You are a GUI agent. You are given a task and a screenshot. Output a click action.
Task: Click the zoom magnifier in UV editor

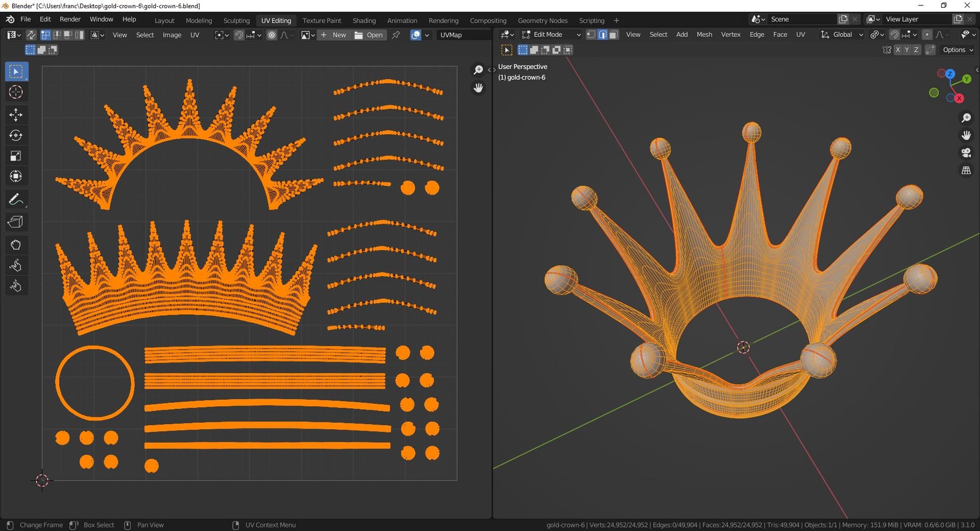coord(478,70)
